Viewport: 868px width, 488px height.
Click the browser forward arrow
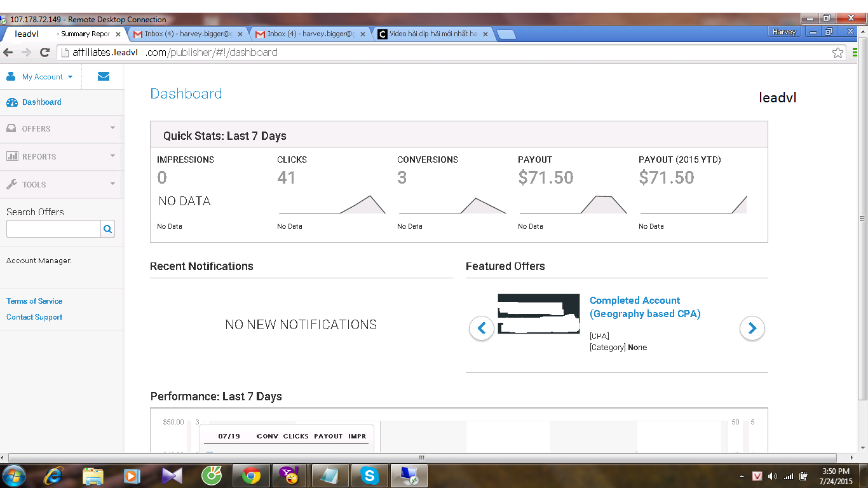[26, 53]
